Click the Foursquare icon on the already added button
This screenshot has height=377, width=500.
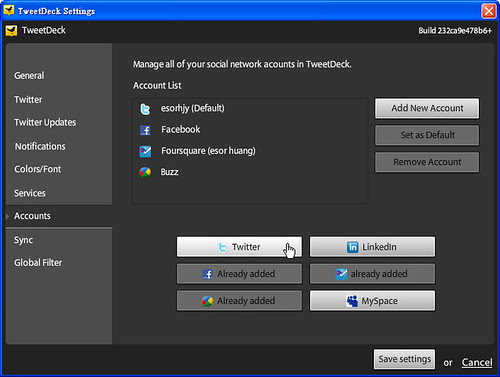(341, 274)
